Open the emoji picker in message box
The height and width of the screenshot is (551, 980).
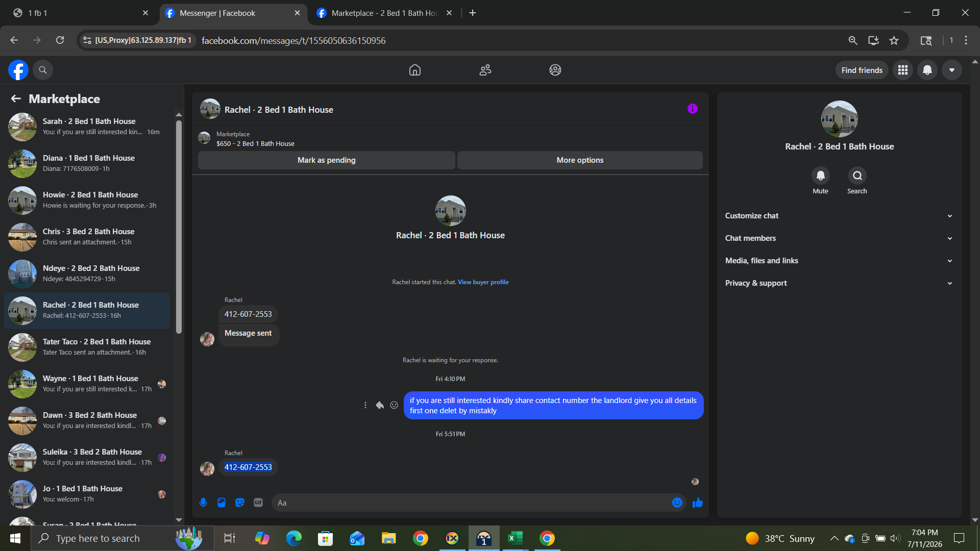point(677,503)
